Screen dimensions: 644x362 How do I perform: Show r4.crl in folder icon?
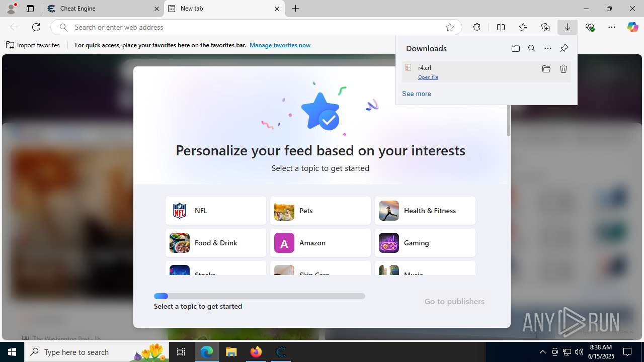click(546, 69)
